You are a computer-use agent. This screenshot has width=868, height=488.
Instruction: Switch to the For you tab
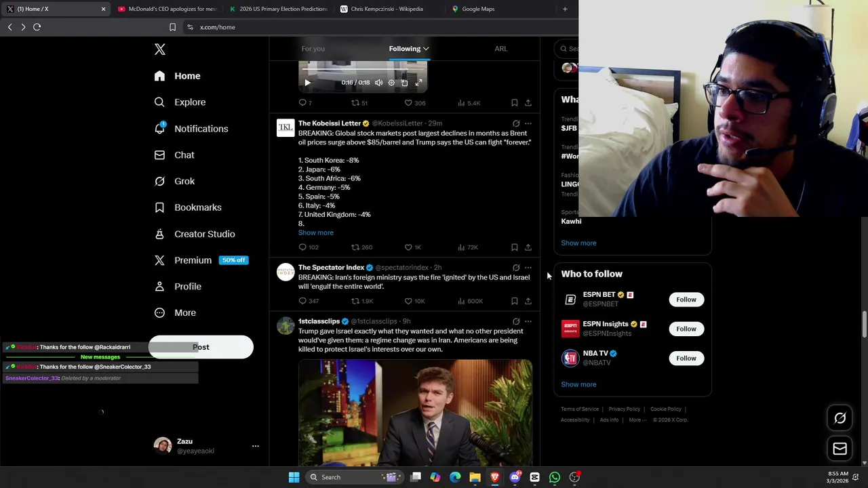pos(313,49)
